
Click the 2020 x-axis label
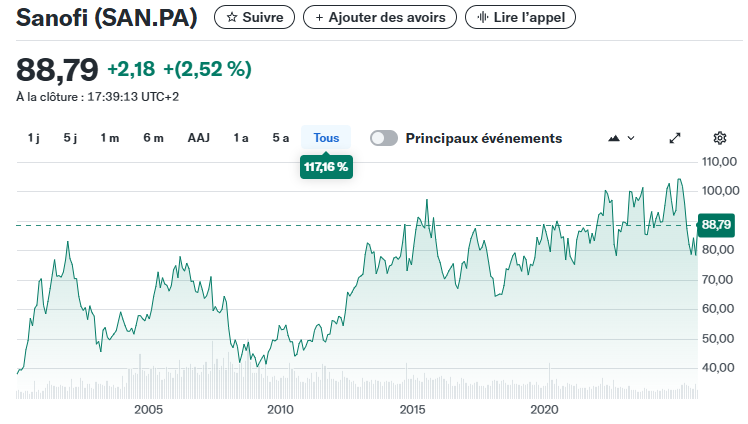544,410
